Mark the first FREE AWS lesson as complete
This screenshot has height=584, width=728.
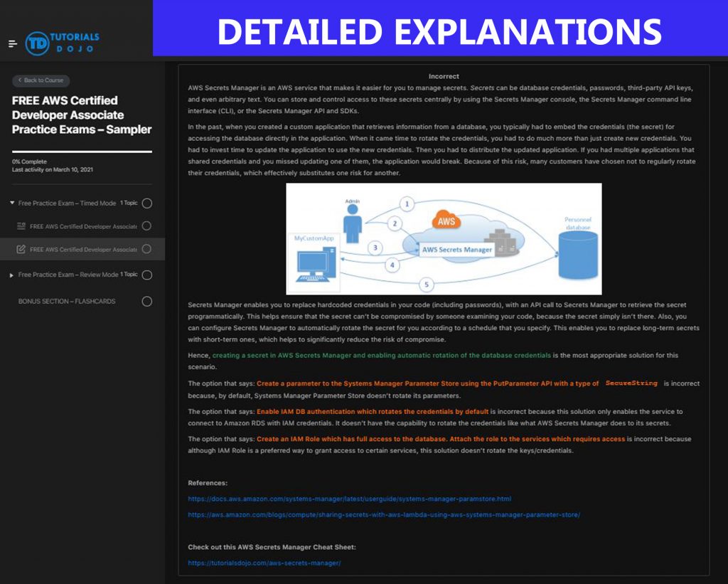146,226
